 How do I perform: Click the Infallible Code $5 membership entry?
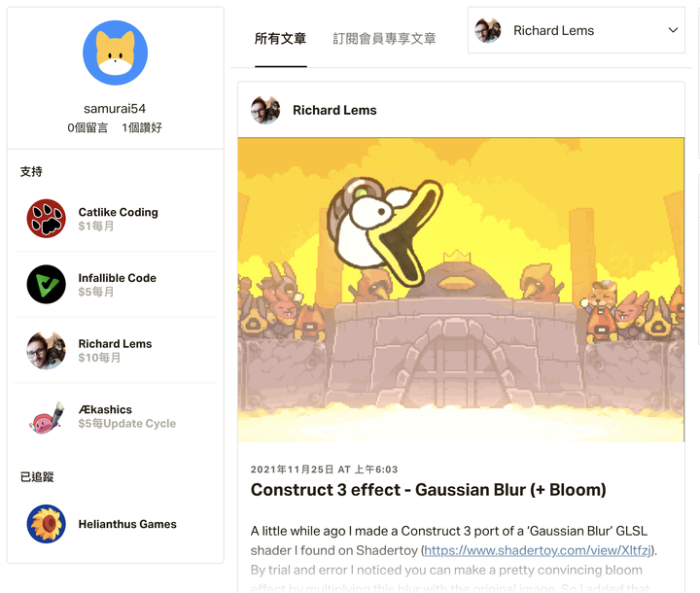[115, 285]
